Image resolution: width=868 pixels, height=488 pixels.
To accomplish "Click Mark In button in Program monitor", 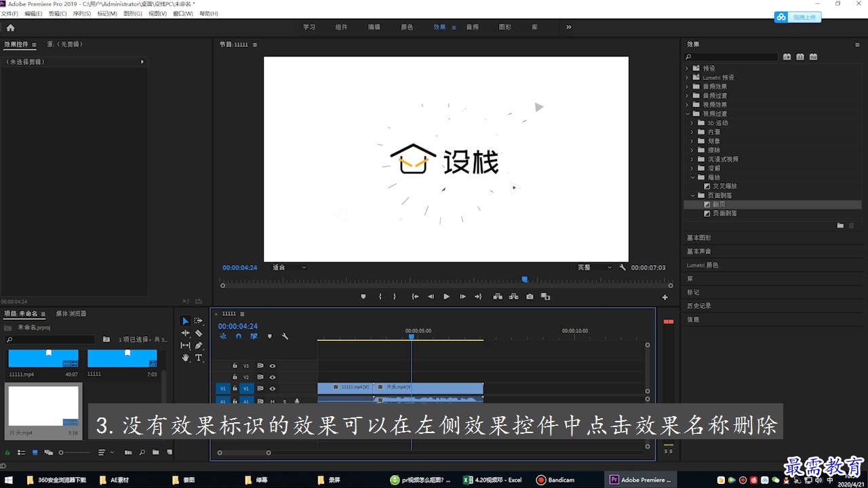I will coord(380,296).
